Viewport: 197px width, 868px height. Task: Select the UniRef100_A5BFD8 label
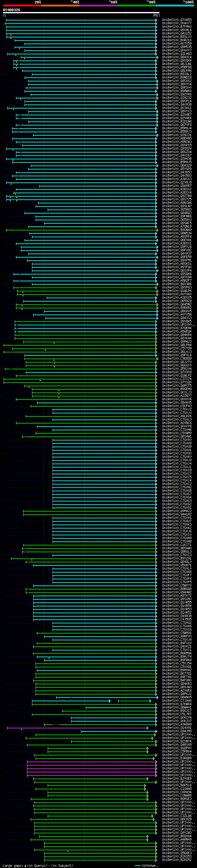(177, 67)
